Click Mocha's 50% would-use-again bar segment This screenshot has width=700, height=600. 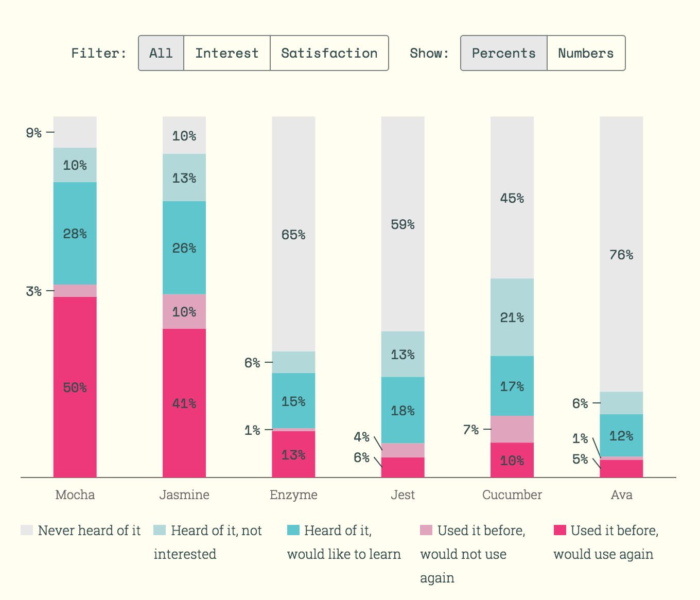coord(75,387)
